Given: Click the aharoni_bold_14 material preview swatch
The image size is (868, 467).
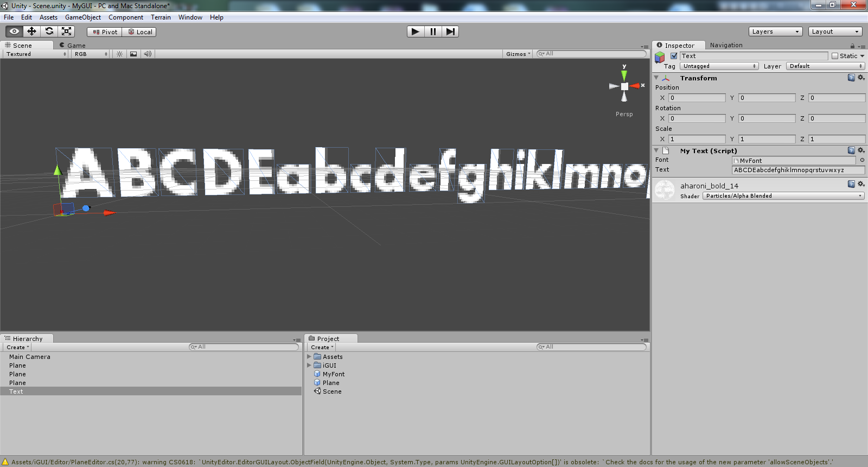Looking at the screenshot, I should coord(665,191).
